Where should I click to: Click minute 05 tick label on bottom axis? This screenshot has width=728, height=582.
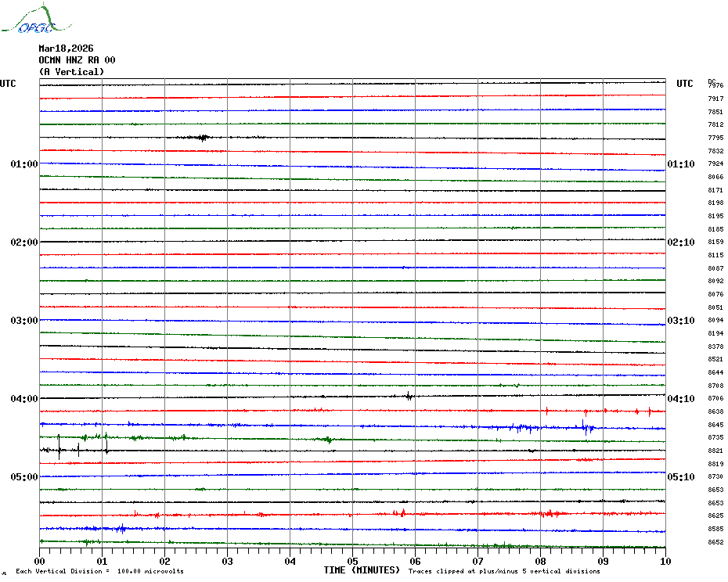pos(352,561)
